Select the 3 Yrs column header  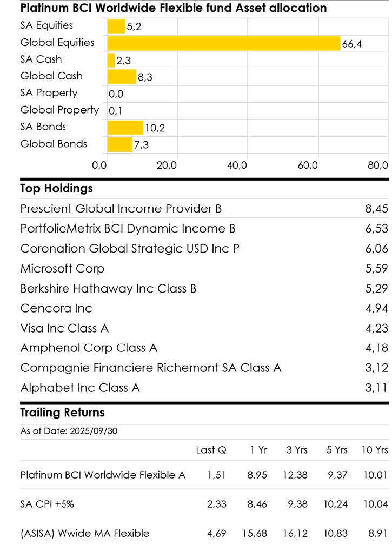click(x=297, y=450)
